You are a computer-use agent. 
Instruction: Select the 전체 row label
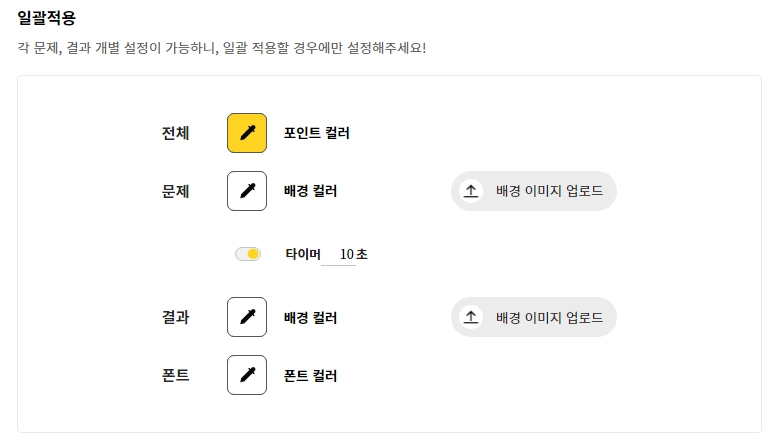point(176,133)
